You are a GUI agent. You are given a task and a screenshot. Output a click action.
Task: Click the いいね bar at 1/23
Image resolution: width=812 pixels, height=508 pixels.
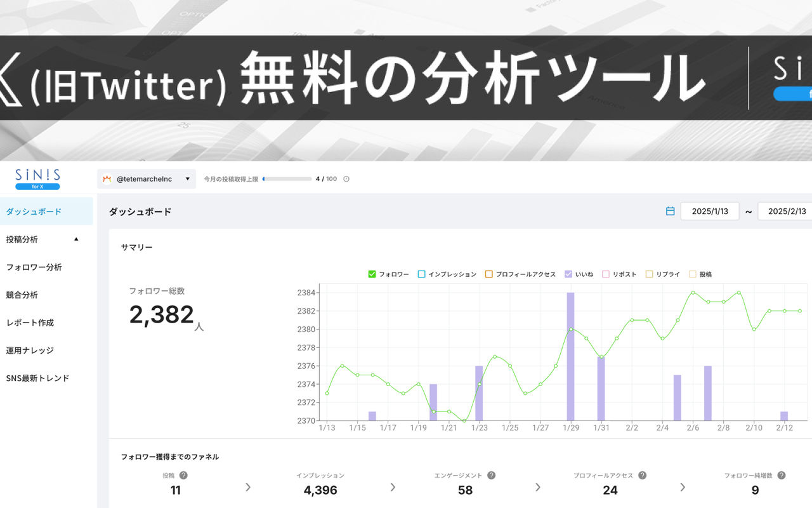[x=479, y=393]
